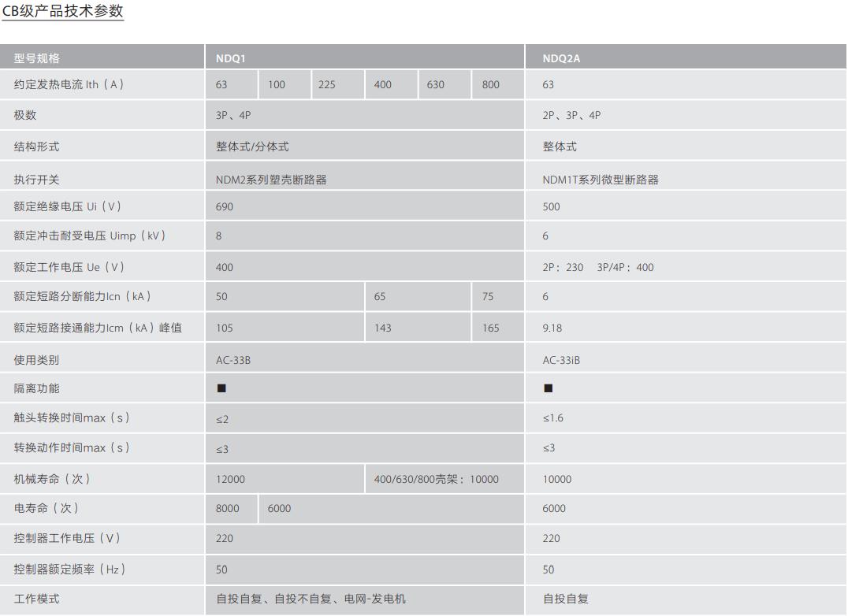Image resolution: width=848 pixels, height=616 pixels.
Task: Click the '机械寿命 (次)' row label
Action: coord(52,479)
